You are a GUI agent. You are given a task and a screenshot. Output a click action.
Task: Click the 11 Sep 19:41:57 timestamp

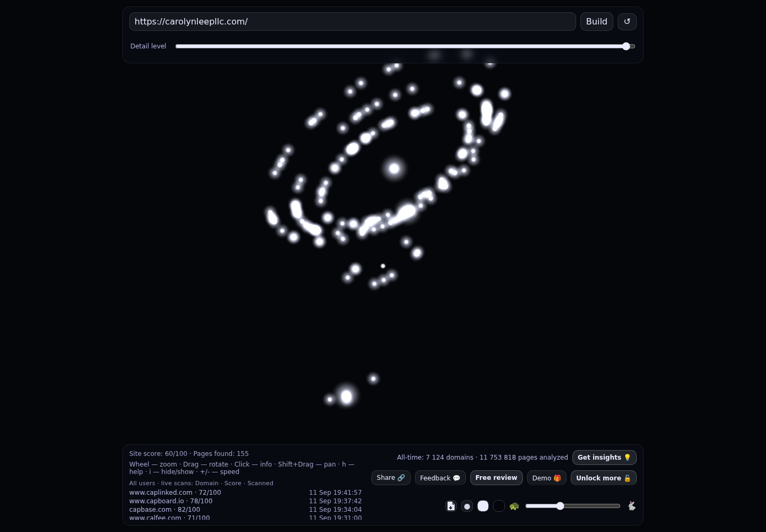point(335,493)
